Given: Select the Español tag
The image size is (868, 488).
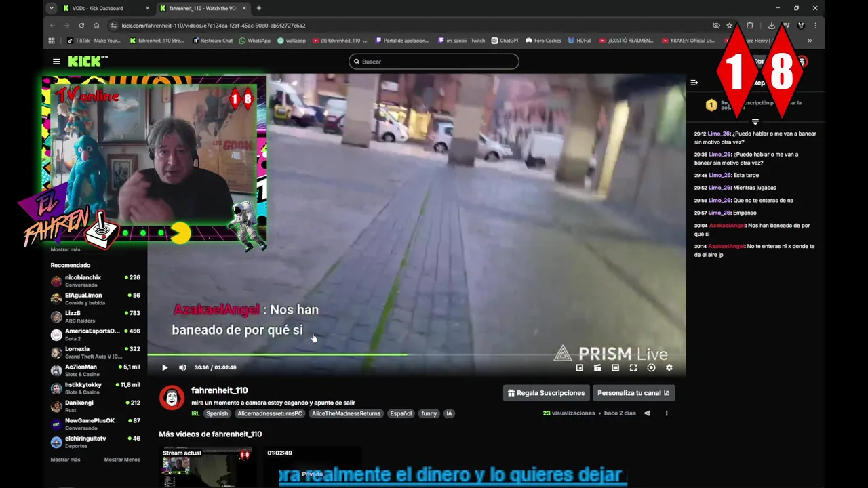Looking at the screenshot, I should [x=401, y=413].
